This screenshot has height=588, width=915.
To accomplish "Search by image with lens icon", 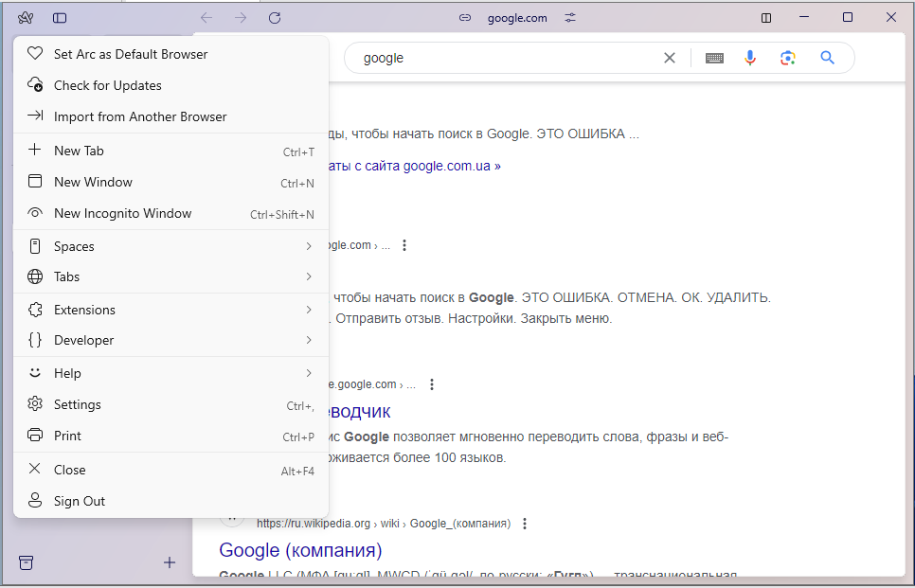I will point(788,58).
